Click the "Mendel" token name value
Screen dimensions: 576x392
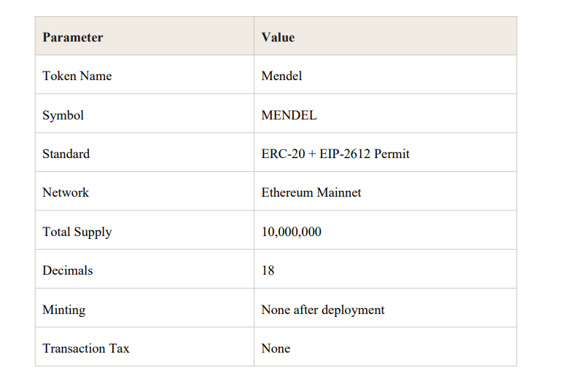pos(281,76)
